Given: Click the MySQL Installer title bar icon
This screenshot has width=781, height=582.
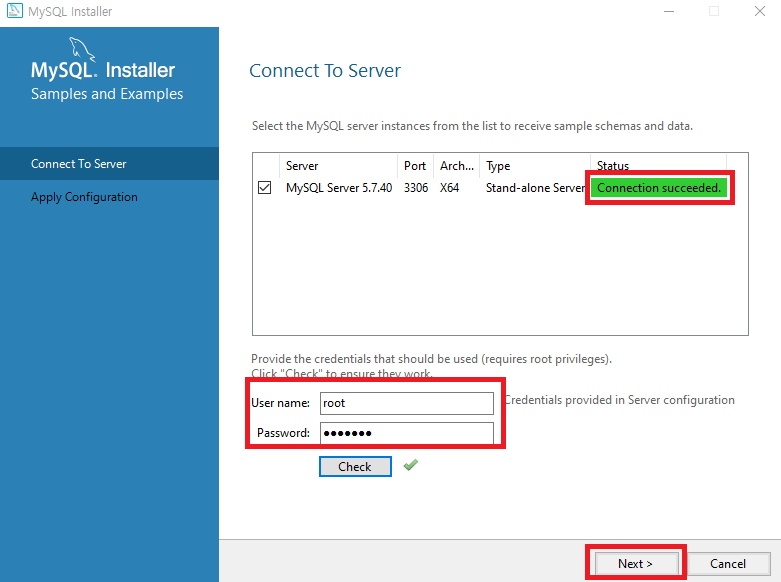Looking at the screenshot, I should click(x=14, y=10).
